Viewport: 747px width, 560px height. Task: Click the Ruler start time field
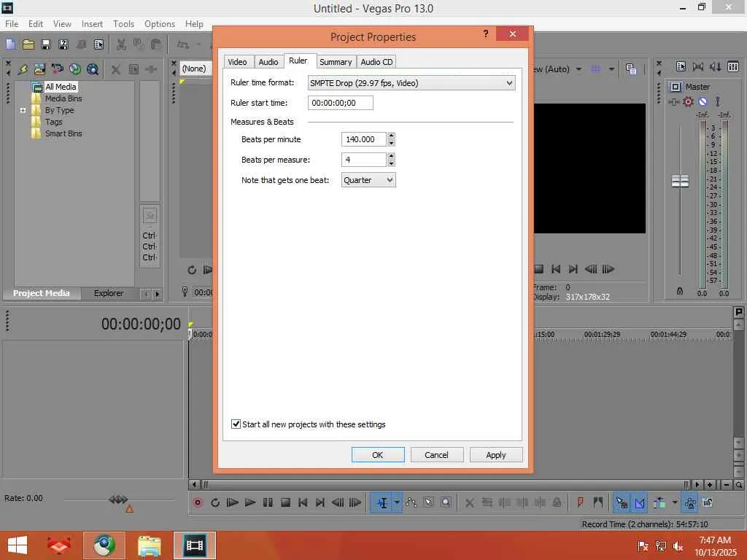(340, 103)
